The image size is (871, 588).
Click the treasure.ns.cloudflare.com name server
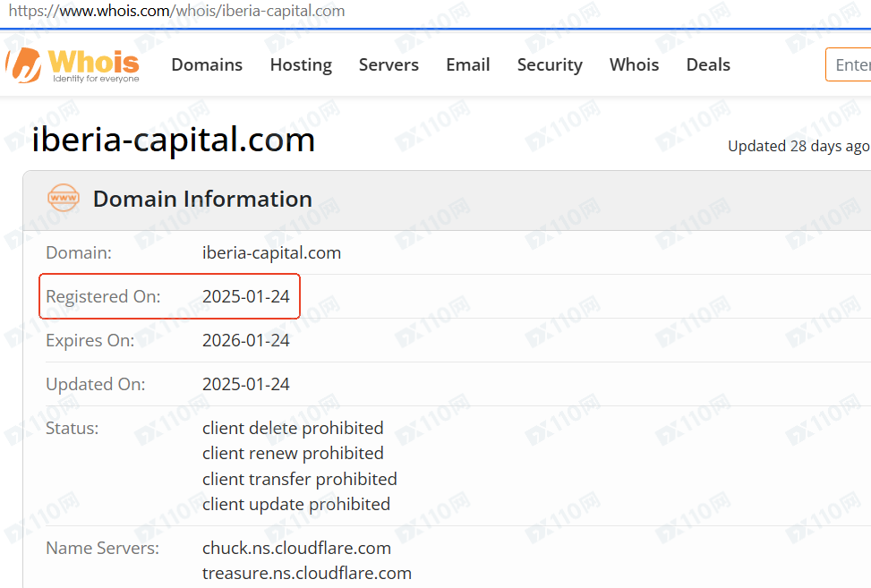click(306, 573)
